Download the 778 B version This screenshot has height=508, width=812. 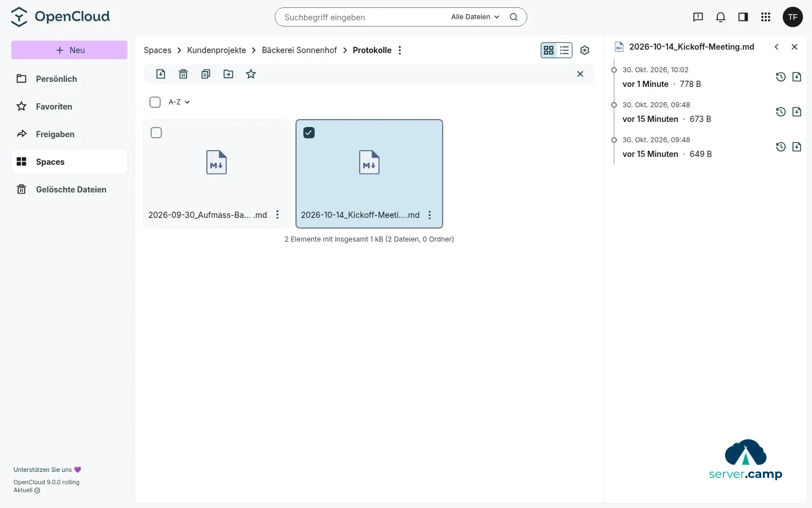(x=797, y=77)
